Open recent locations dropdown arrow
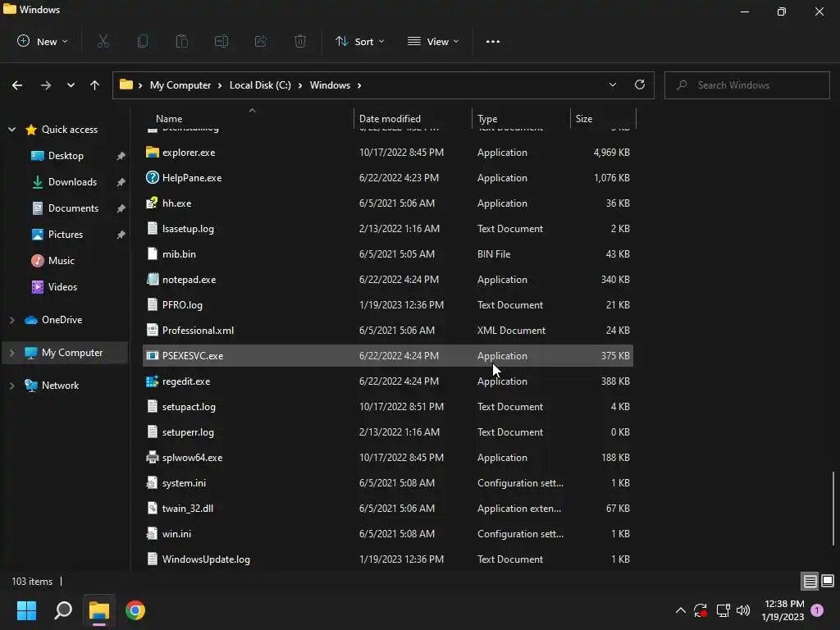 click(x=71, y=85)
